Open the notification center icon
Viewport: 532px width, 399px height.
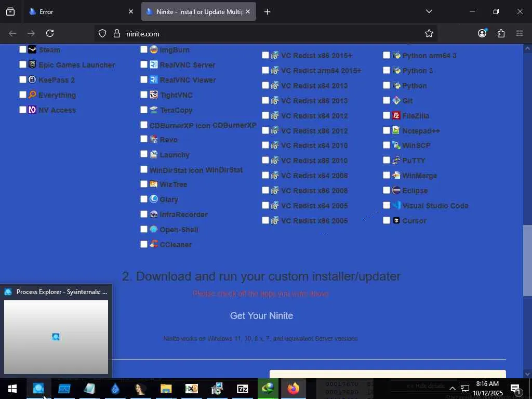tap(516, 389)
